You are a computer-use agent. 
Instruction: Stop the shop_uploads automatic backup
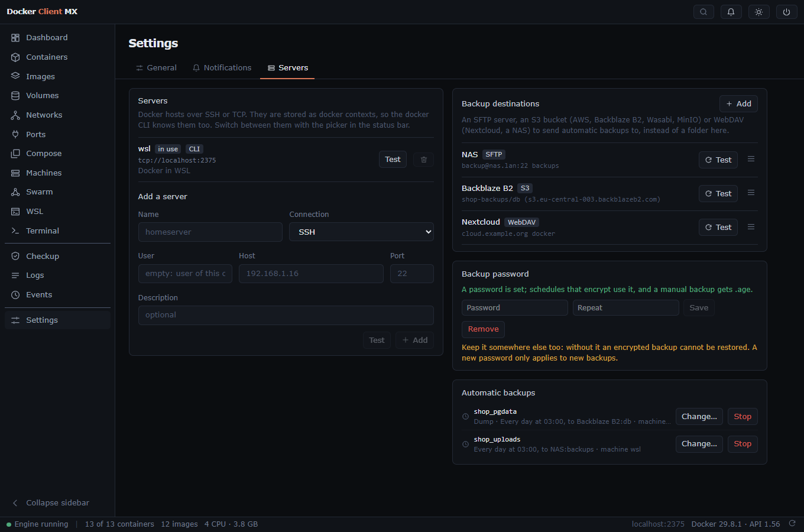(743, 444)
